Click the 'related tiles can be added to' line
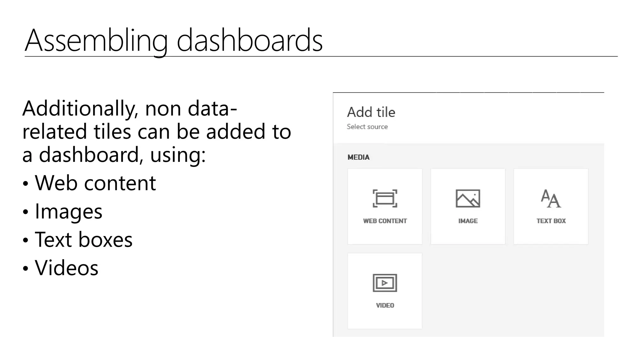Image resolution: width=644 pixels, height=362 pixels. [x=157, y=131]
